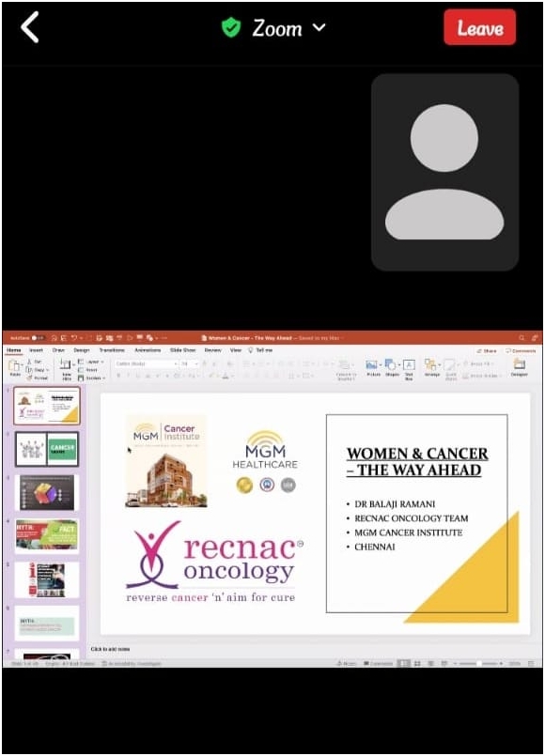Click the DR BALAJI RAMANI bullet
Viewport: 545px width, 756px height.
[x=395, y=503]
